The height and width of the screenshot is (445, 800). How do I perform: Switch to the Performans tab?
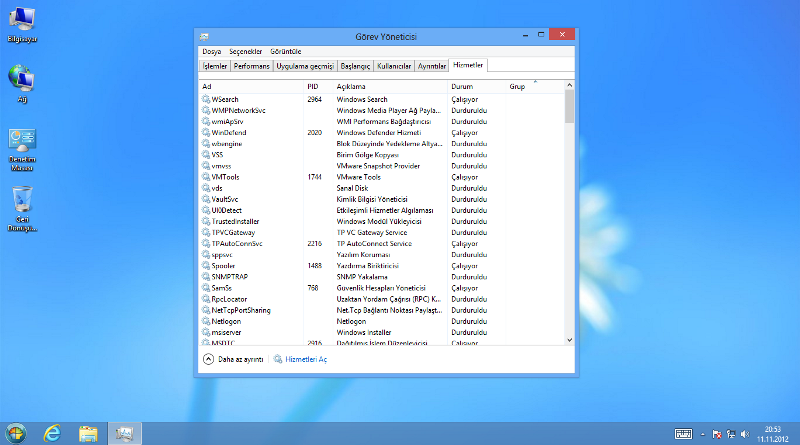point(252,66)
